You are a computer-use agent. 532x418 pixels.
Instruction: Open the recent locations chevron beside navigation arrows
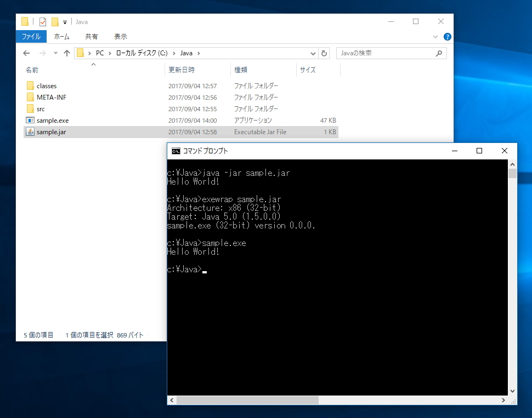[55, 53]
